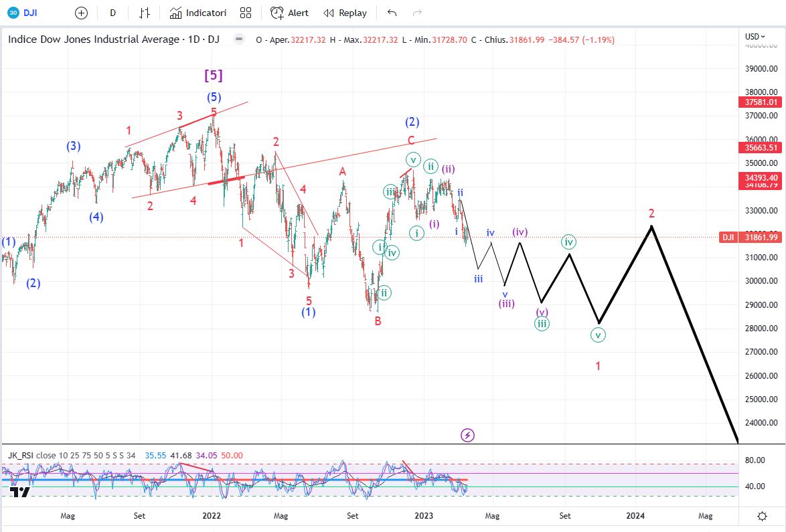Click the 2023 label on the time axis

click(424, 515)
